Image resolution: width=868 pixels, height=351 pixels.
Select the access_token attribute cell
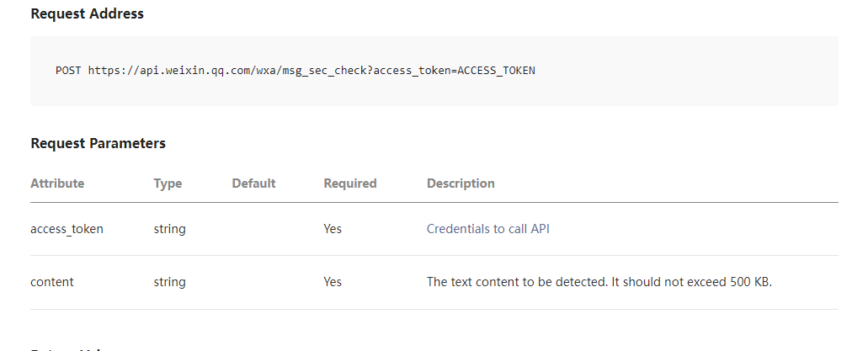(x=67, y=229)
